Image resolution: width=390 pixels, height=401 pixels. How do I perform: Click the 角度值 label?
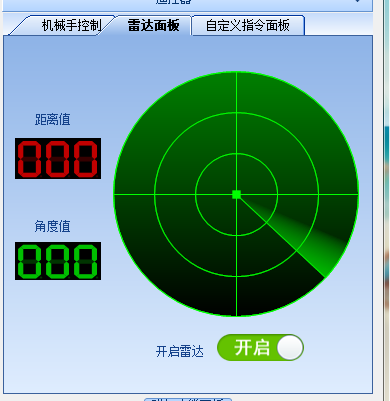pos(53,226)
